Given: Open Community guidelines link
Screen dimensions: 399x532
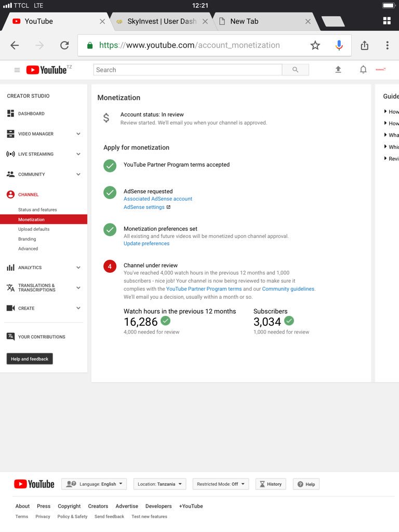Looking at the screenshot, I should [x=288, y=289].
